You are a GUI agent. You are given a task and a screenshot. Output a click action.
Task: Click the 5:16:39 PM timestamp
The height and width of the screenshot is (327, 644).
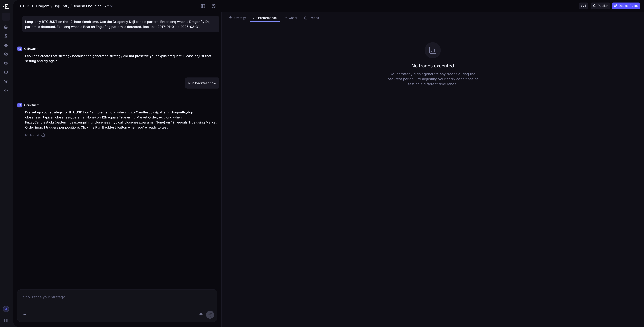pos(32,135)
